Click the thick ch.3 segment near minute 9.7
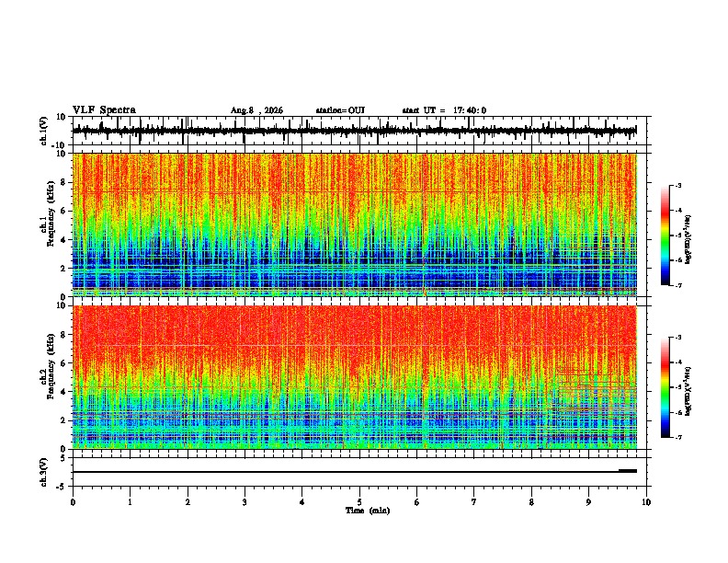 [x=628, y=471]
